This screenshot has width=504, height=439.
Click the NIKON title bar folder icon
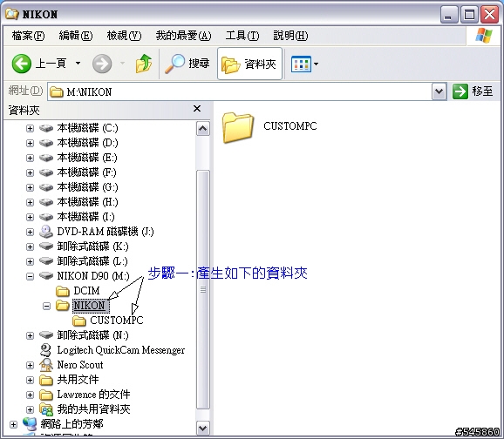point(12,14)
